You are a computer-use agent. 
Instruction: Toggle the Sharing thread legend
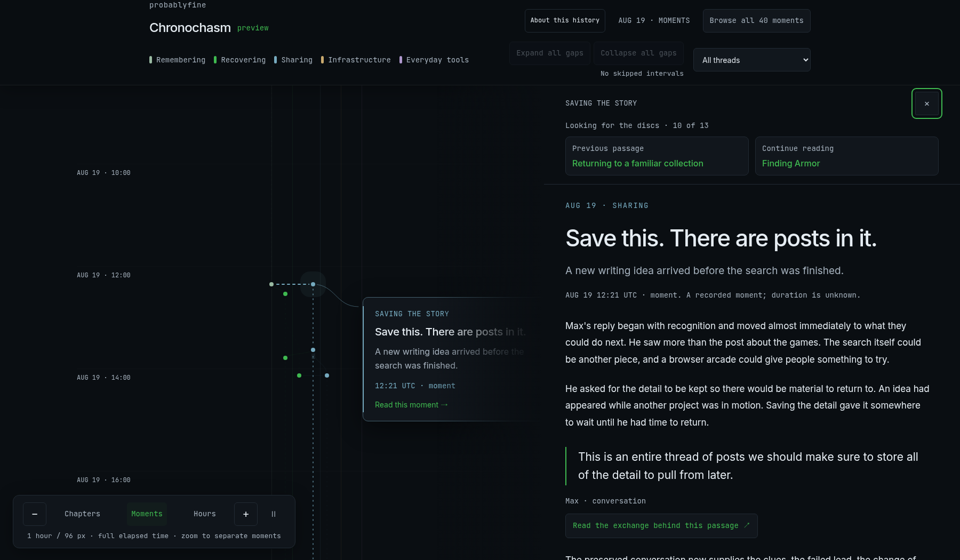293,60
